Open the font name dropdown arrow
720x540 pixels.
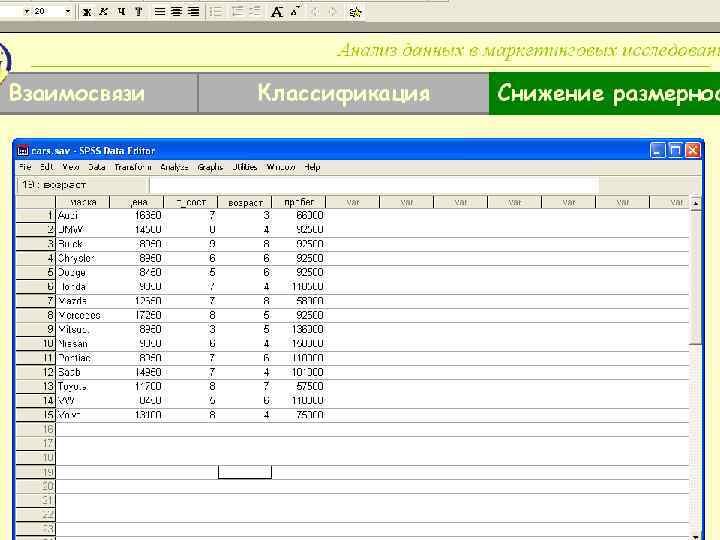click(27, 11)
